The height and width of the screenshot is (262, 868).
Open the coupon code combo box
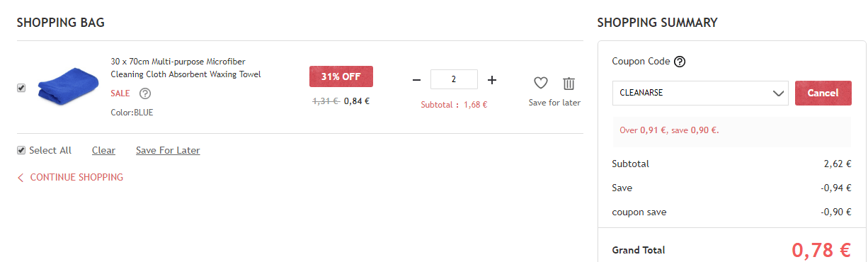700,93
